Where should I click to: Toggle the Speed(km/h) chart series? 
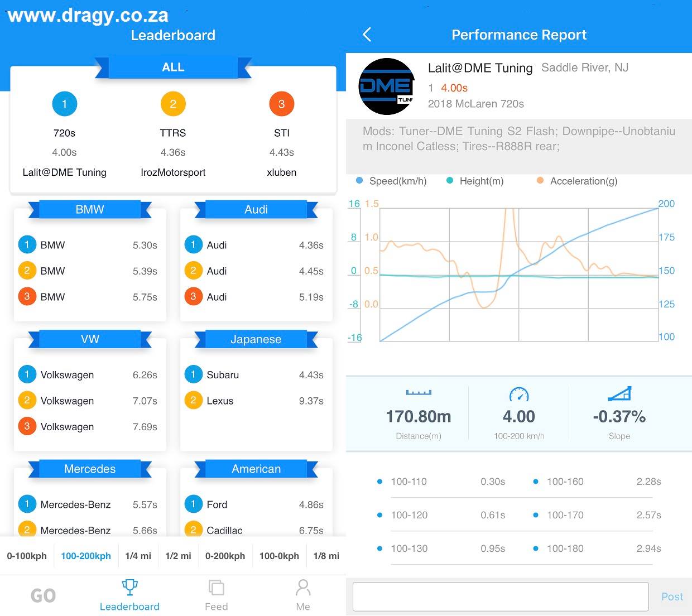point(391,181)
